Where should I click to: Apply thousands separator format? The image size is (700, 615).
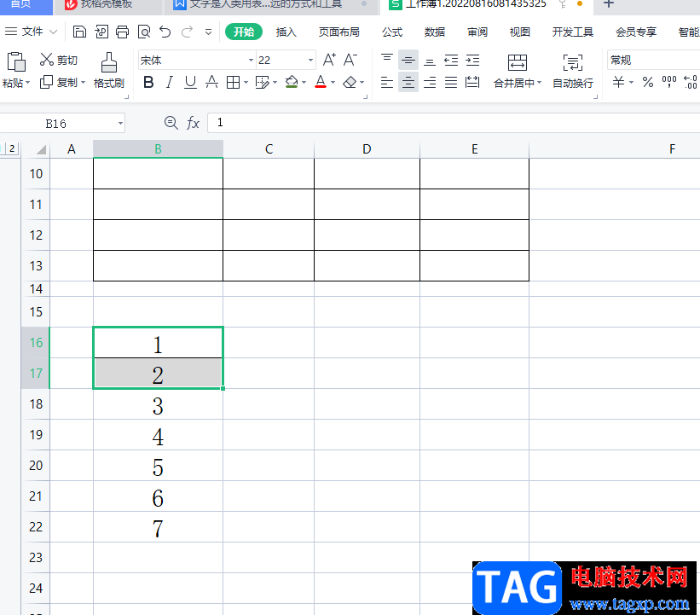[x=669, y=82]
